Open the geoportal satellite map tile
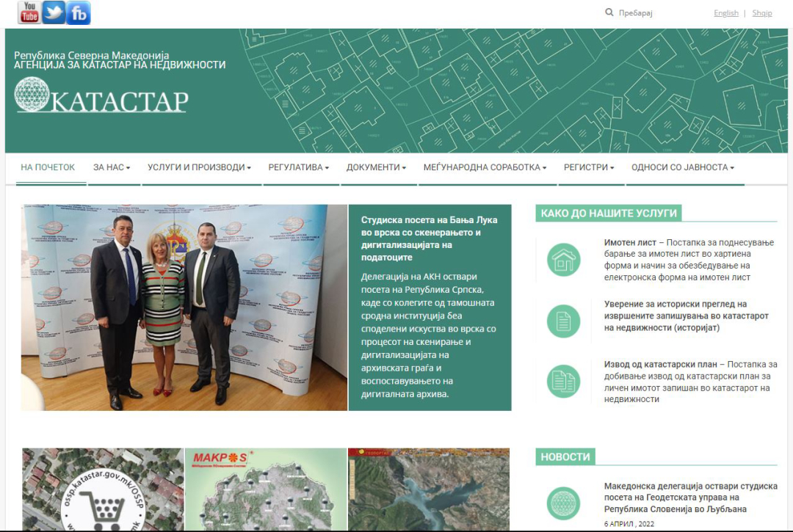This screenshot has width=793, height=532. [429, 489]
